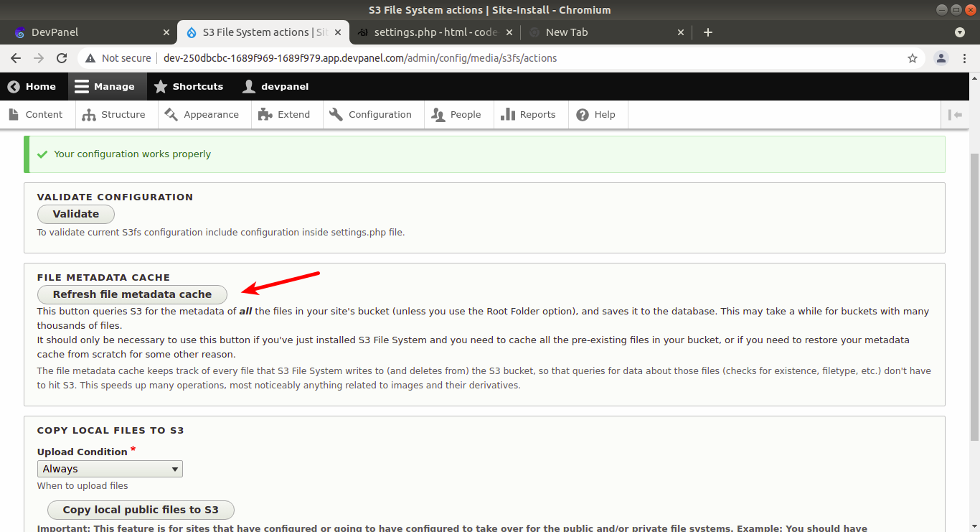This screenshot has height=532, width=980.
Task: Click the Help question-mark icon
Action: tap(583, 114)
